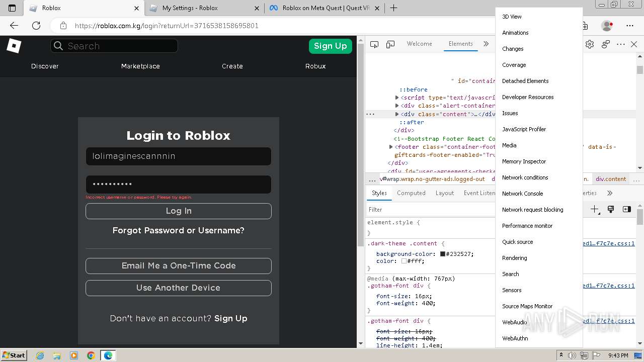The width and height of the screenshot is (644, 362).
Task: Close the My Settings - Roblox tab
Action: point(257,8)
